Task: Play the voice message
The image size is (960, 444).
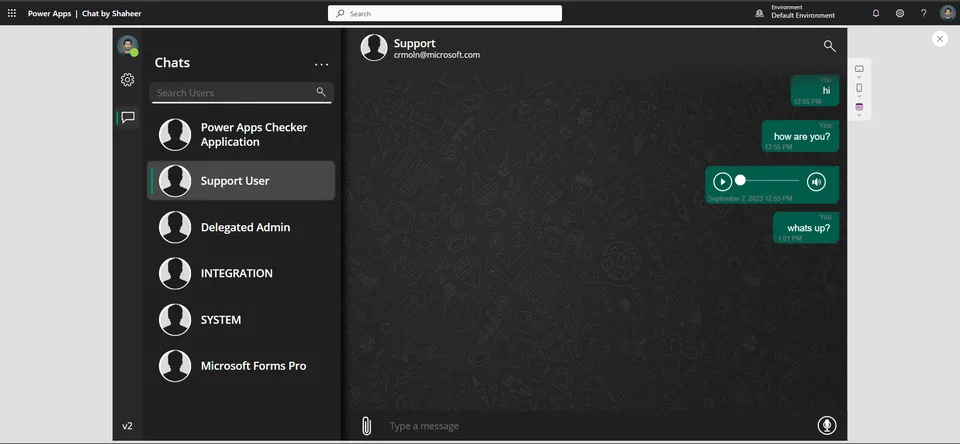Action: [722, 181]
